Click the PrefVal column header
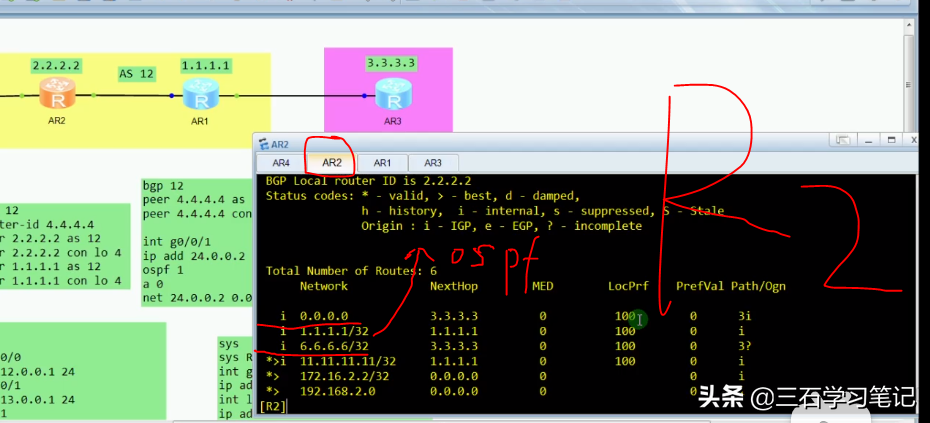Viewport: 930px width, 423px height. (x=700, y=287)
